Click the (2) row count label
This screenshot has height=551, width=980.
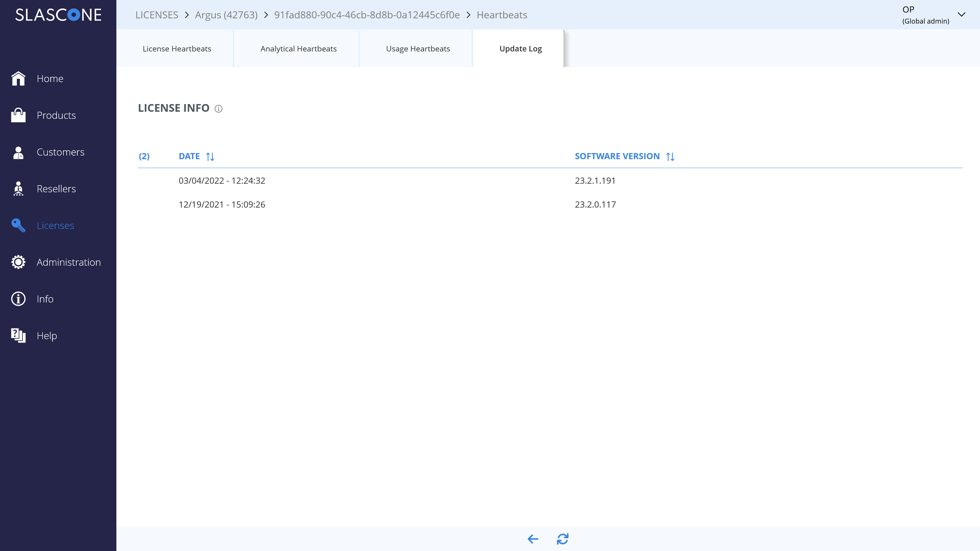[144, 156]
